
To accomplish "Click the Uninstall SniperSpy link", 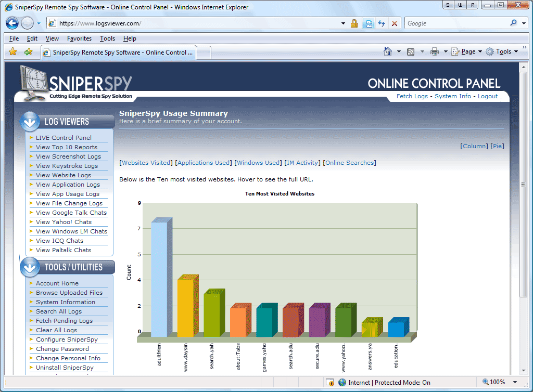I will tap(65, 368).
